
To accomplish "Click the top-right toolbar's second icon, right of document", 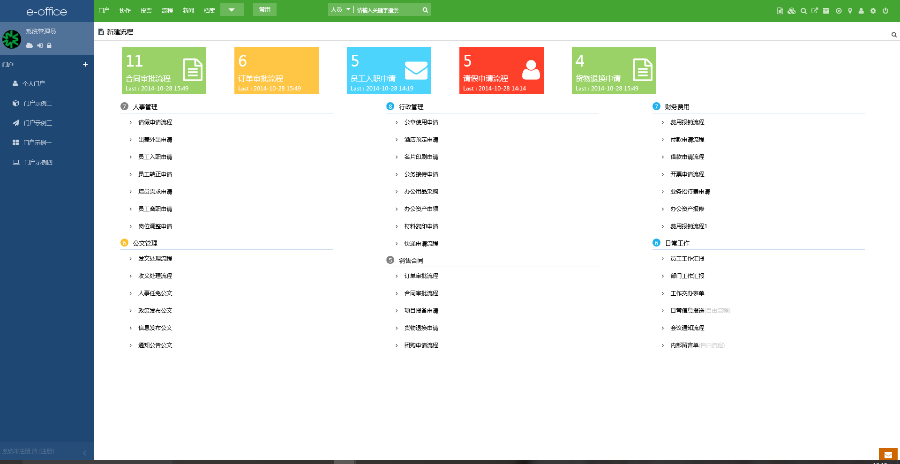I will pos(792,11).
